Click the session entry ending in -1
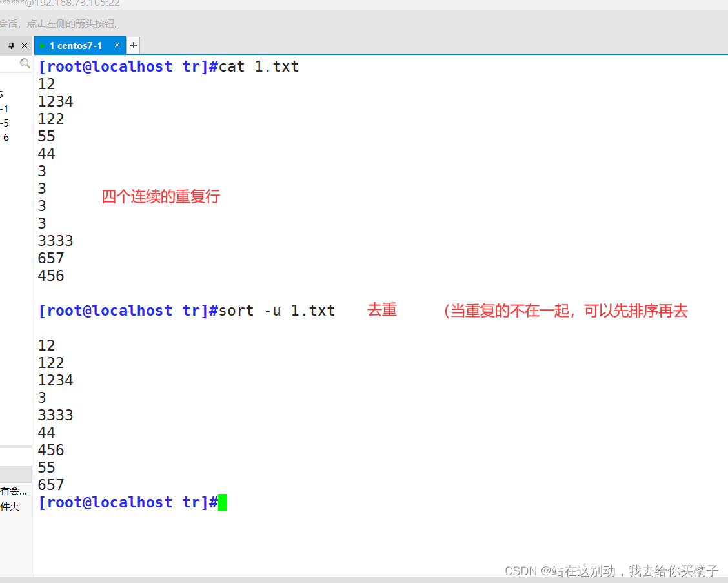Viewport: 728px width, 583px height. (x=5, y=109)
